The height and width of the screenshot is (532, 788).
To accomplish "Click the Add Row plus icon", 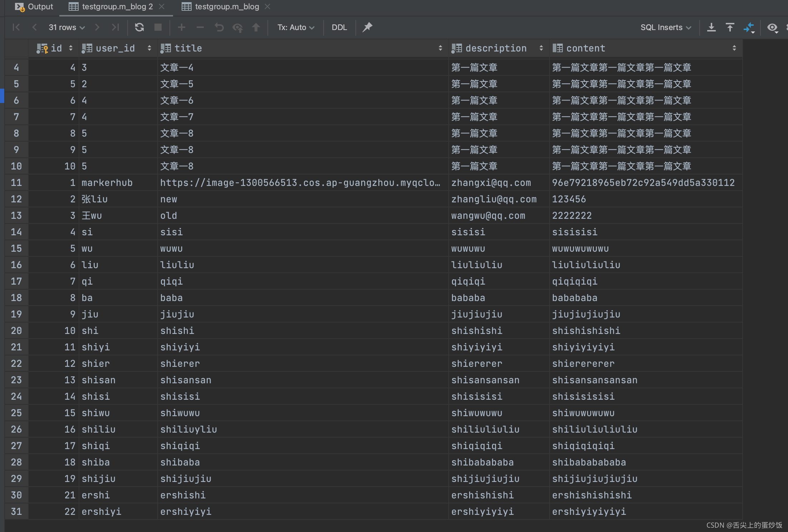I will 181,27.
